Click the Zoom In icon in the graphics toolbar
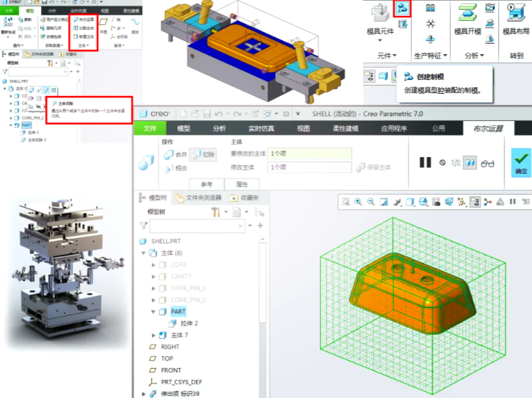 359,202
